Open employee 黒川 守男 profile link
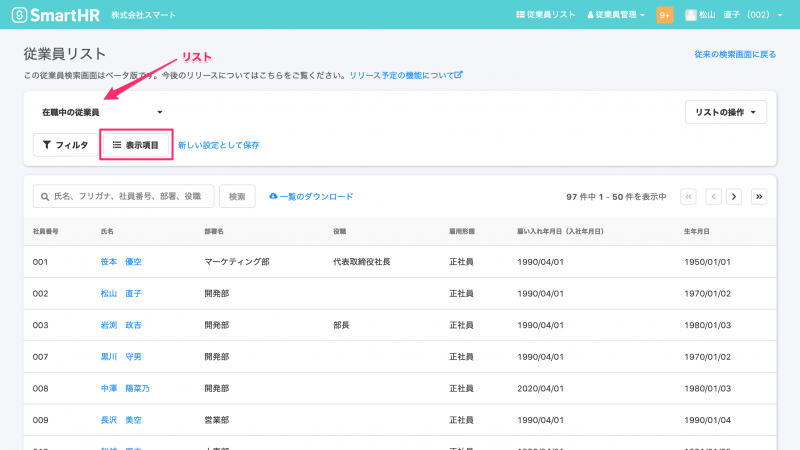 [x=121, y=357]
